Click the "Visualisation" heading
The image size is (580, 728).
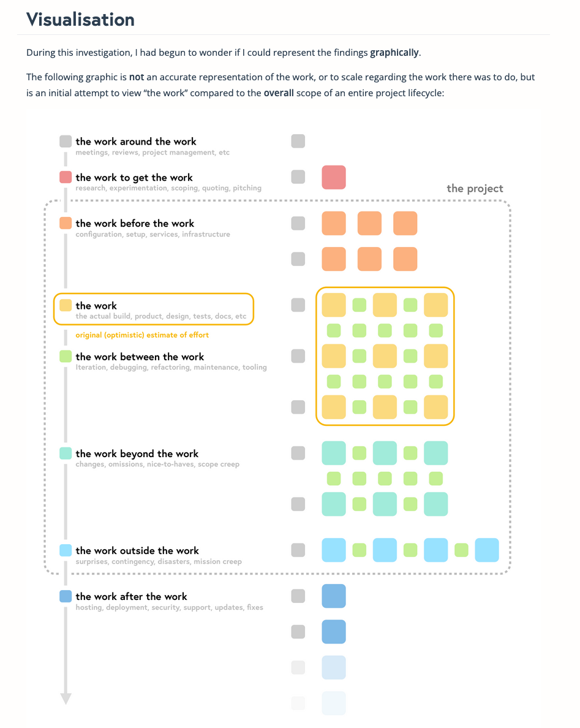pyautogui.click(x=80, y=20)
